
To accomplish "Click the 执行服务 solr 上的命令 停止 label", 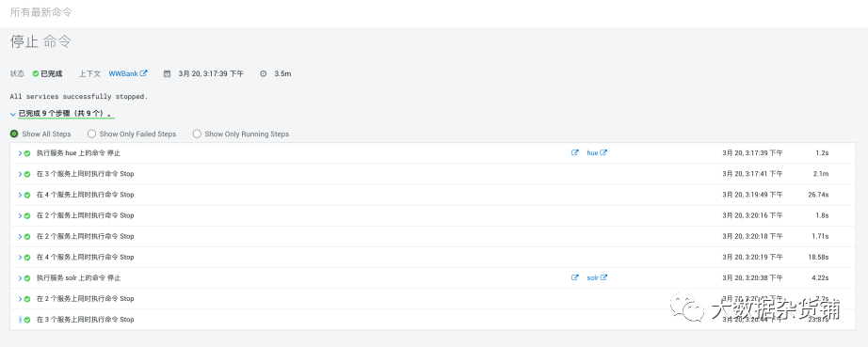I will [78, 278].
